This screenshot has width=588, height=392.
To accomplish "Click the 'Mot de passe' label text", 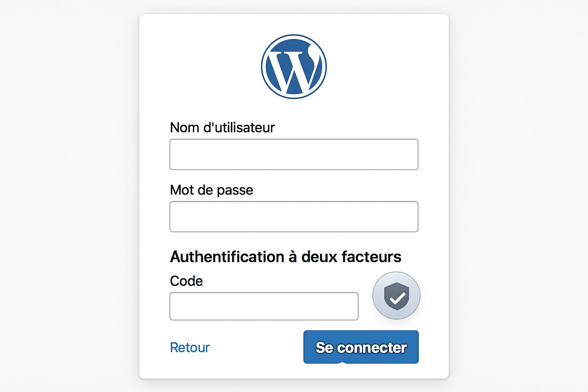I will (211, 190).
